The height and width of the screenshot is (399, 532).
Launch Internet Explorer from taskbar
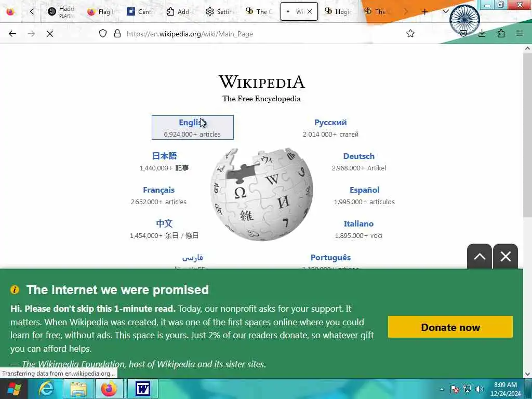(46, 389)
